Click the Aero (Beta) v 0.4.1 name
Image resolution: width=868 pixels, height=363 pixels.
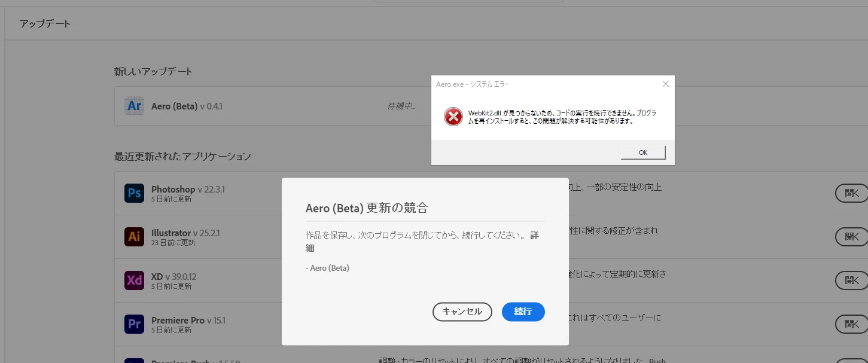click(187, 106)
